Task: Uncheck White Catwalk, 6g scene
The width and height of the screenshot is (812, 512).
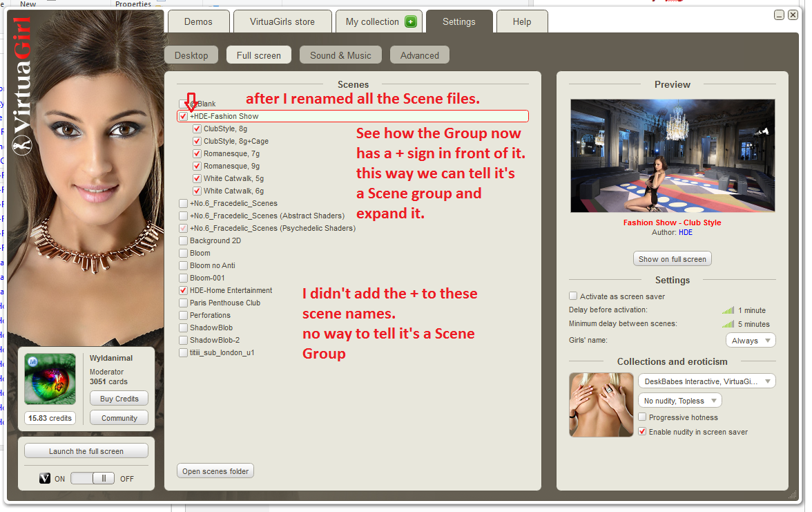Action: (197, 191)
